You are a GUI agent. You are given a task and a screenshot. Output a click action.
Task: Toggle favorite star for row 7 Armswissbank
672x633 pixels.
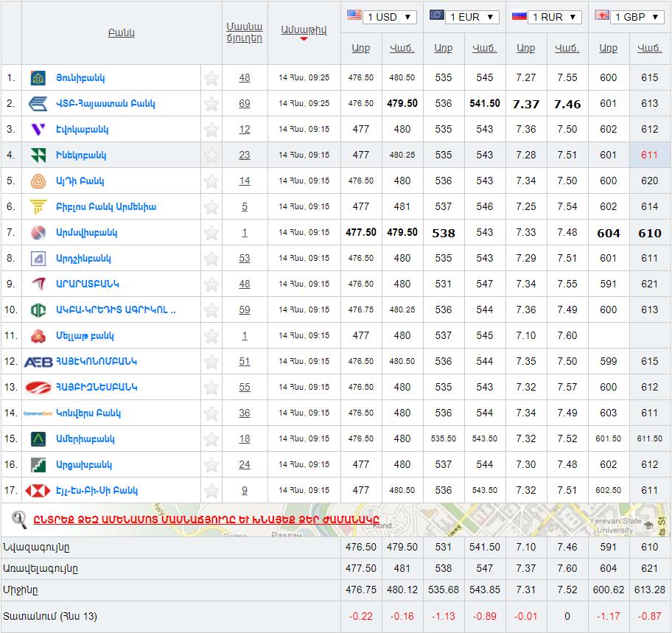211,233
